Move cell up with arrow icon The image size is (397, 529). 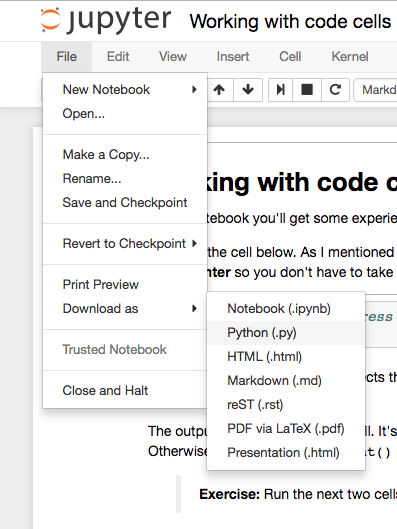pos(219,90)
